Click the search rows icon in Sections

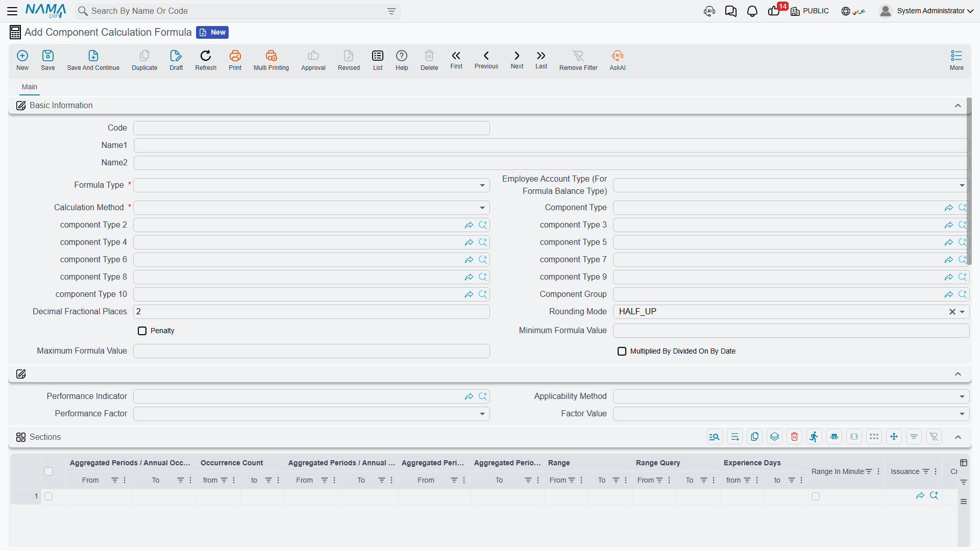pyautogui.click(x=715, y=437)
